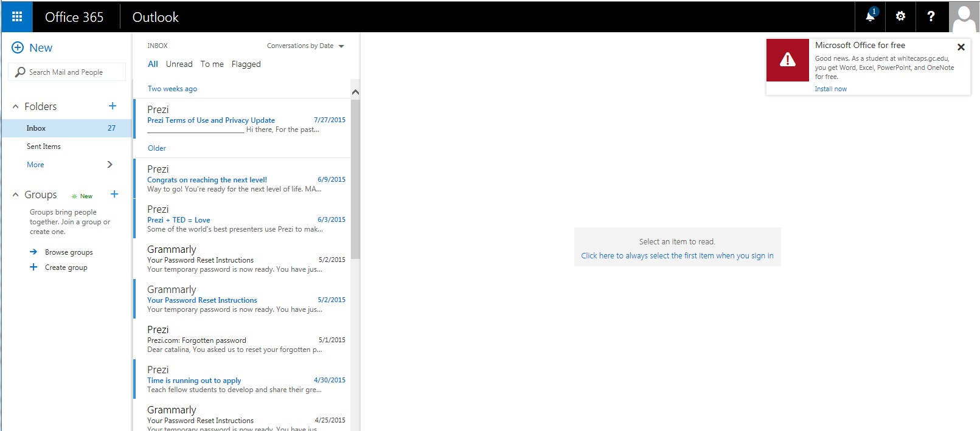Click the INBOX heading above filters
The height and width of the screenshot is (431, 980).
click(x=158, y=46)
